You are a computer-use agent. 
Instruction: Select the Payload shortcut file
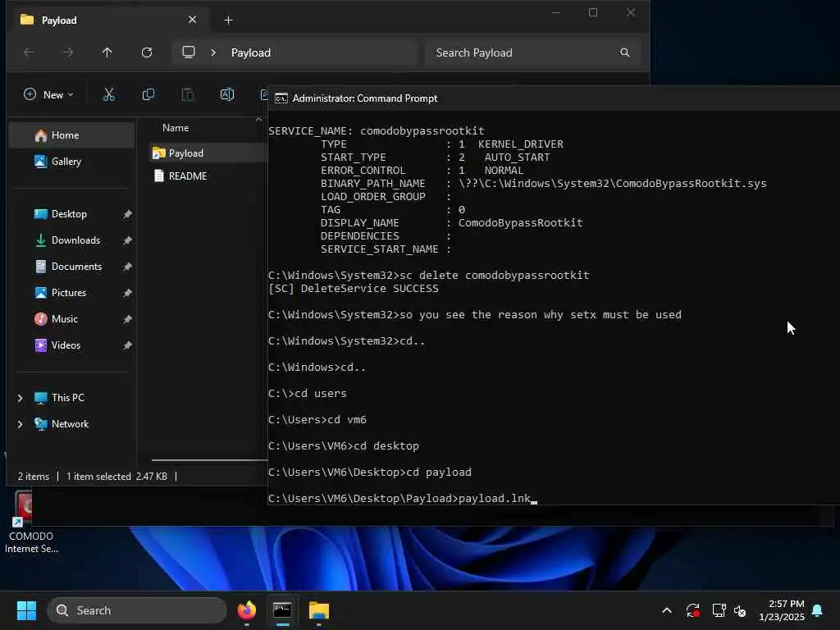(x=185, y=153)
